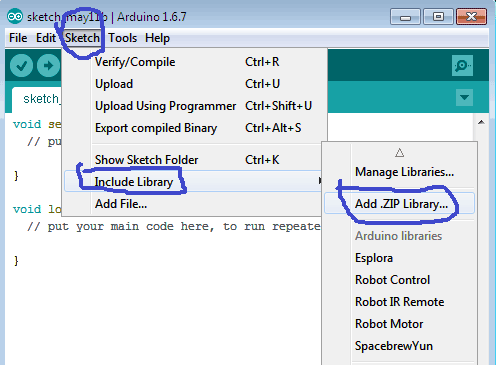Open the tab options dropdown arrow
496x365 pixels.
464,97
